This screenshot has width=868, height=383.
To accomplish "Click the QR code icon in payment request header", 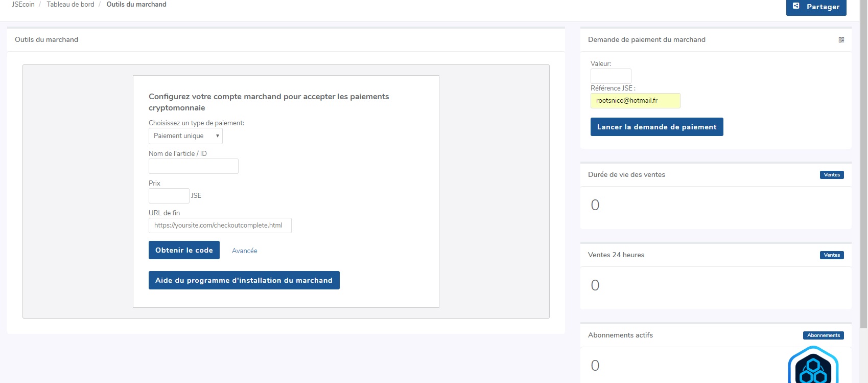I will pyautogui.click(x=841, y=40).
